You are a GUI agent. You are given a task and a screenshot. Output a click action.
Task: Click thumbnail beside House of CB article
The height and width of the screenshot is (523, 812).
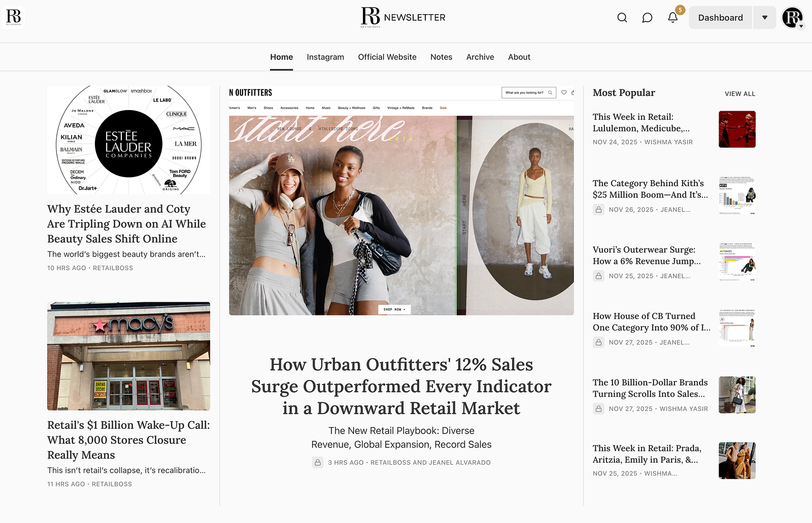point(737,329)
